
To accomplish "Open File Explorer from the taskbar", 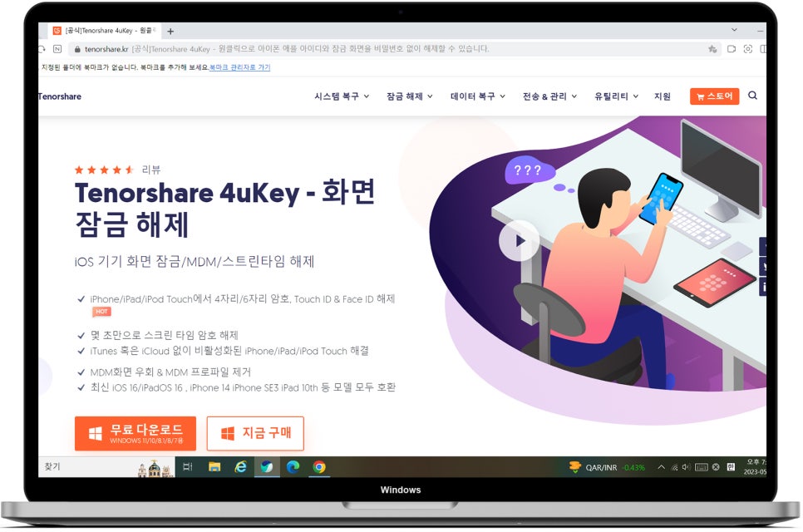I will click(x=214, y=467).
